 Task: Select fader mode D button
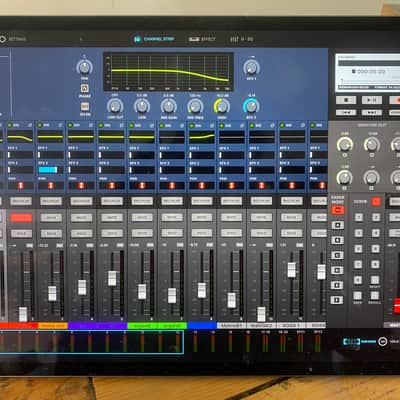coord(337,270)
